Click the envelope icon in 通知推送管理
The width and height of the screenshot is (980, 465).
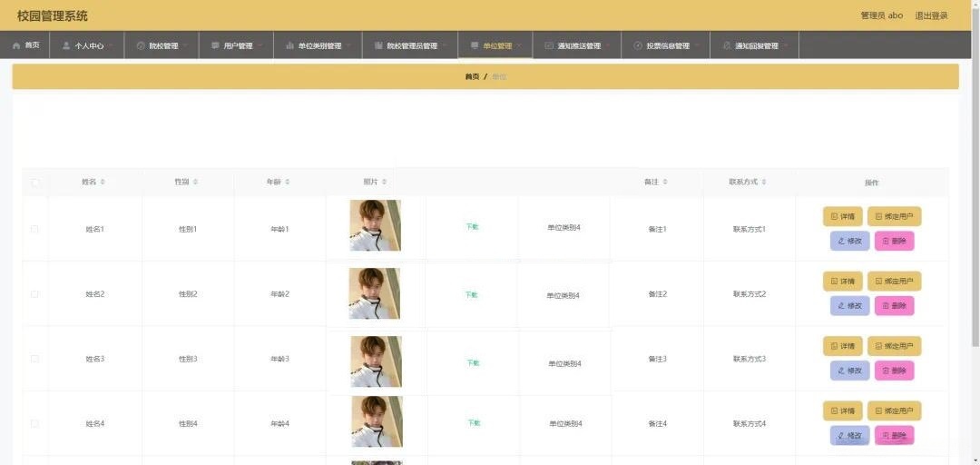click(x=549, y=45)
